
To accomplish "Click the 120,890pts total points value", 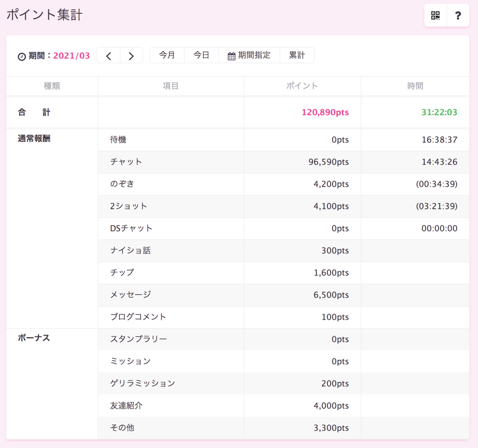I will (325, 112).
